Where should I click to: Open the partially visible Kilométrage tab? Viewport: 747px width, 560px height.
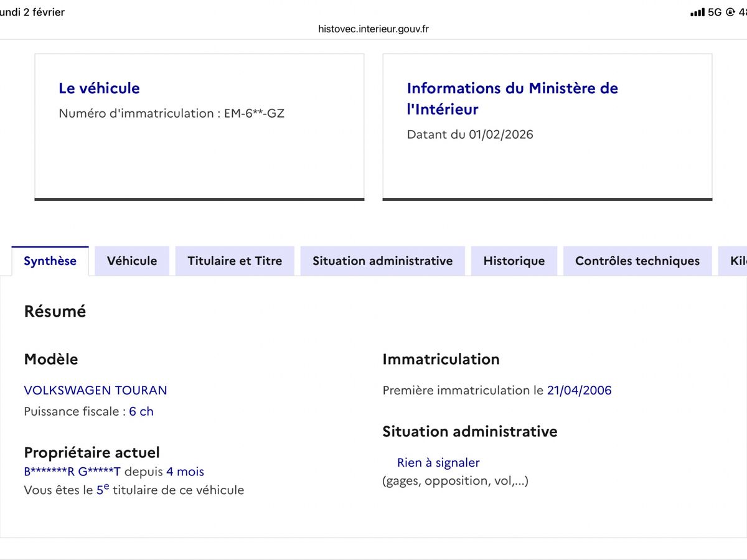738,261
